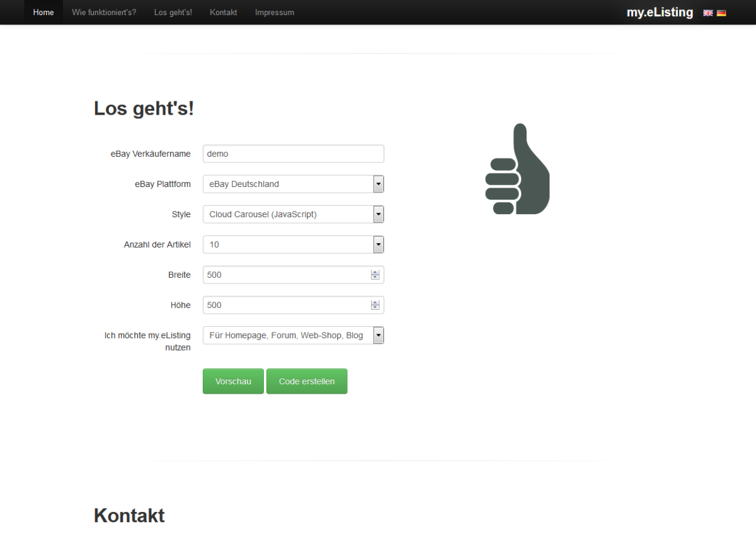Viewport: 756px width, 541px height.
Task: Open the 'Ich möchte my.eListing nutzen' dropdown
Action: [x=294, y=335]
